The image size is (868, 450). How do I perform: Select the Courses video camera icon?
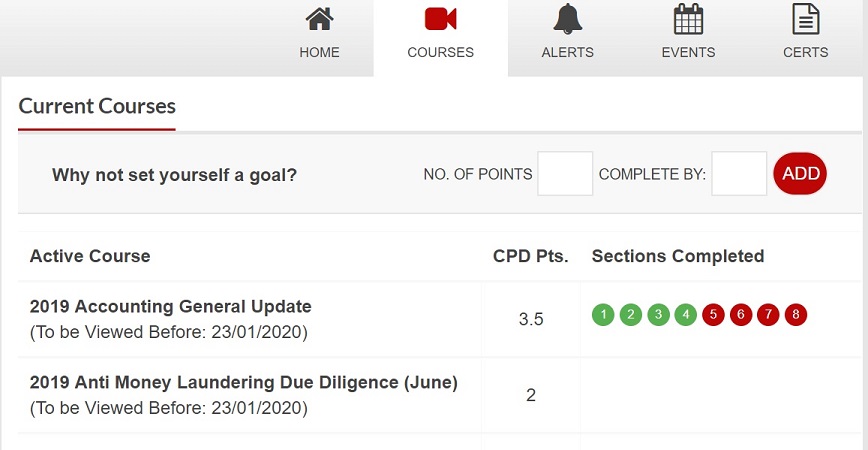441,19
